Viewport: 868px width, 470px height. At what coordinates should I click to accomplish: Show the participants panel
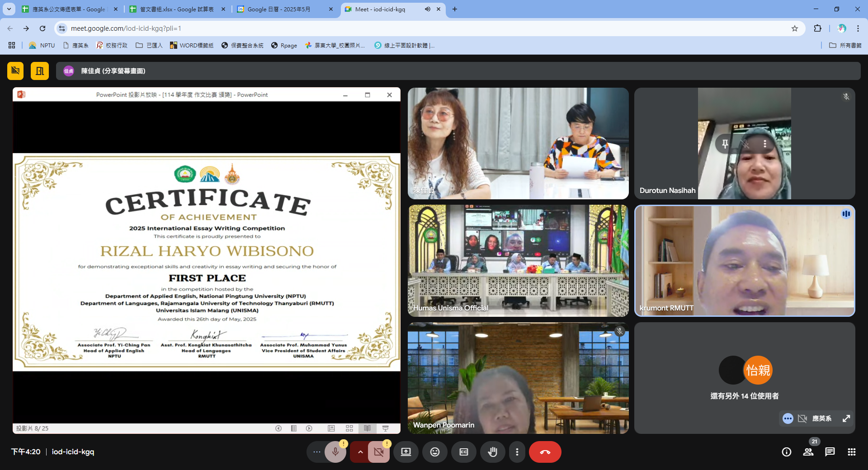808,452
